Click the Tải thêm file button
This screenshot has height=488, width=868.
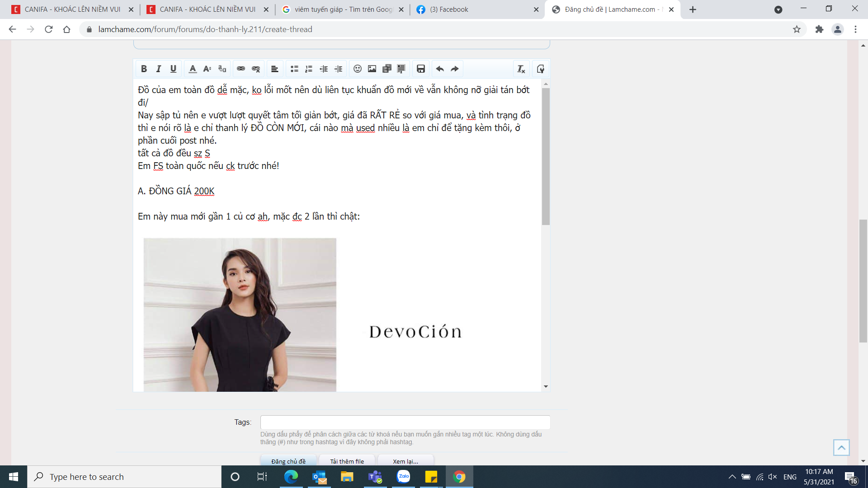(x=347, y=461)
